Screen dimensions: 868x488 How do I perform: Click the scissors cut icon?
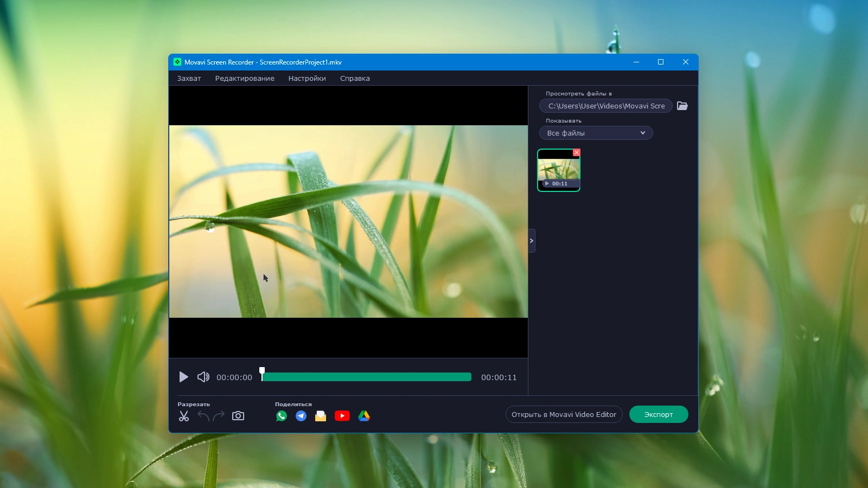point(184,416)
